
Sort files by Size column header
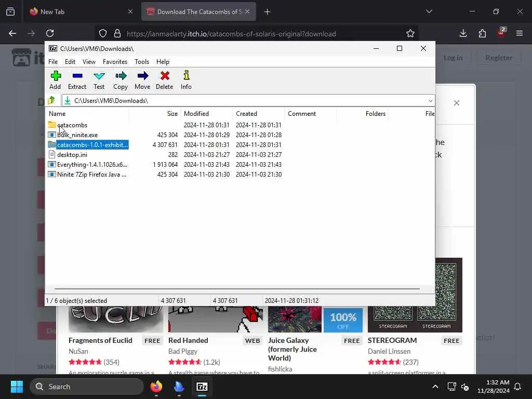click(x=155, y=114)
